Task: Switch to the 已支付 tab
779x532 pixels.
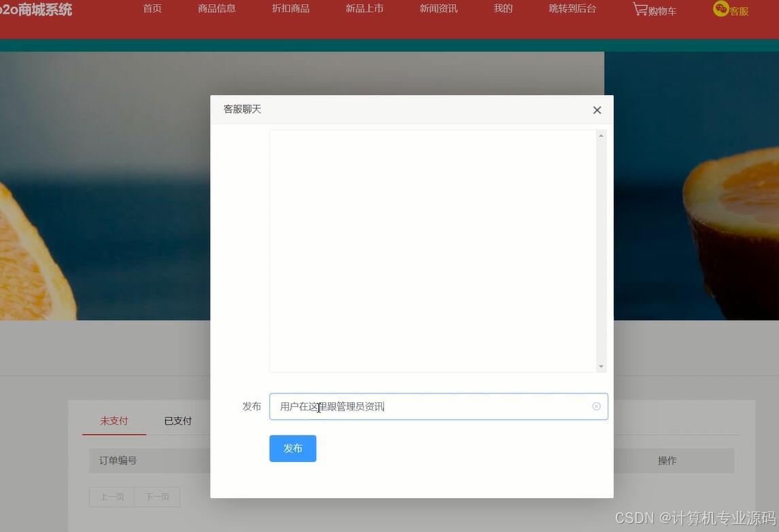Action: coord(177,421)
